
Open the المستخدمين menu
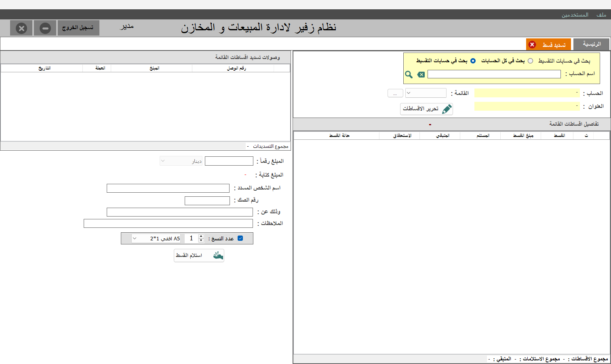point(575,15)
